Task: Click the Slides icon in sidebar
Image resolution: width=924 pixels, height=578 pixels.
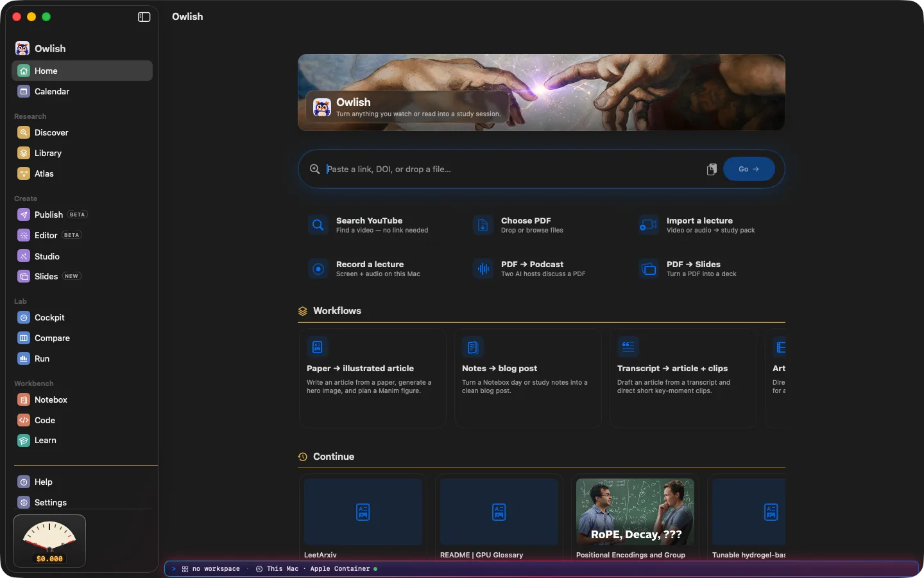Action: [x=24, y=276]
